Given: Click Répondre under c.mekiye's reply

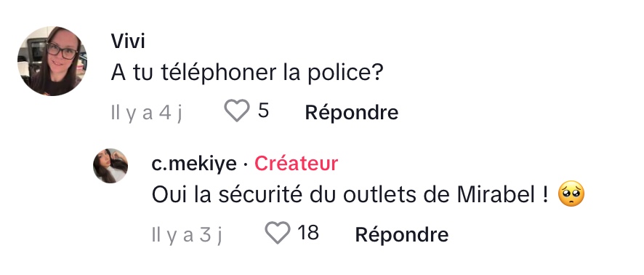Looking at the screenshot, I should tap(402, 235).
